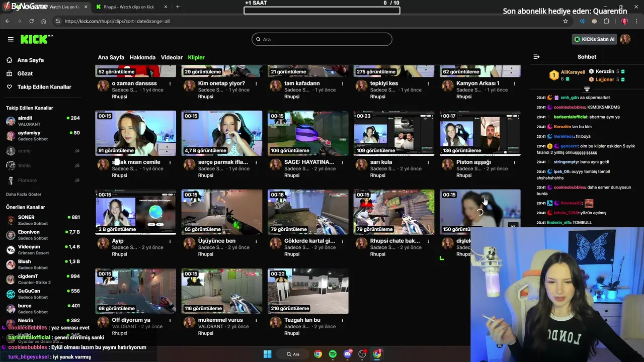
Task: Collapse the Sohbet chat panel
Action: 536,57
